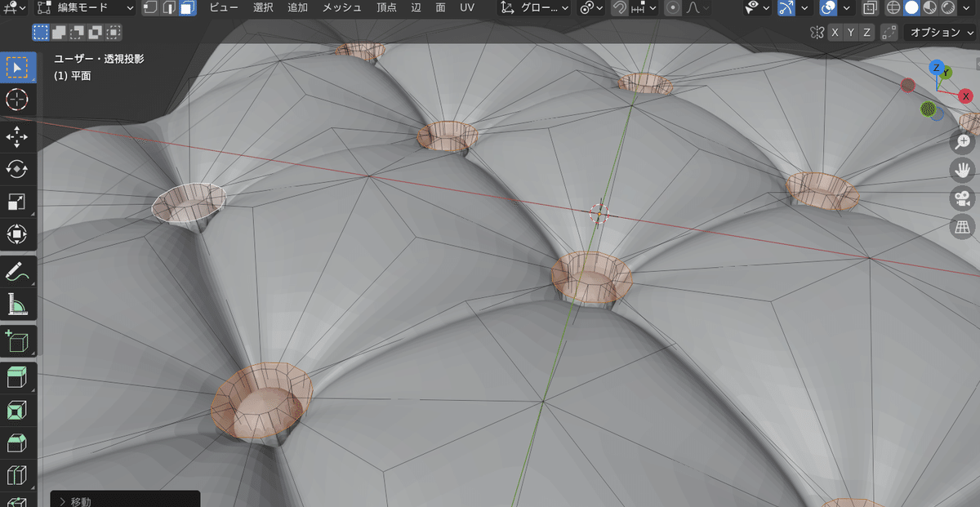This screenshot has height=507, width=980.
Task: Open the 頂点 menu
Action: [x=386, y=8]
